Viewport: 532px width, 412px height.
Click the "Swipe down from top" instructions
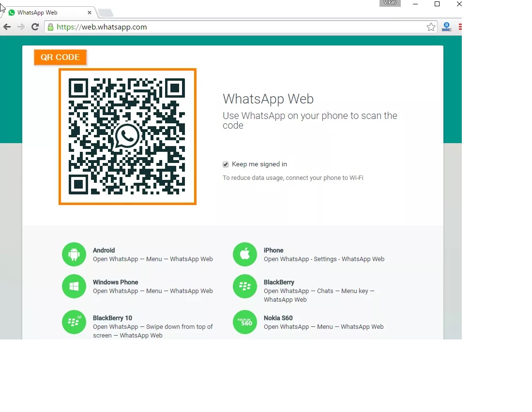coord(152,331)
